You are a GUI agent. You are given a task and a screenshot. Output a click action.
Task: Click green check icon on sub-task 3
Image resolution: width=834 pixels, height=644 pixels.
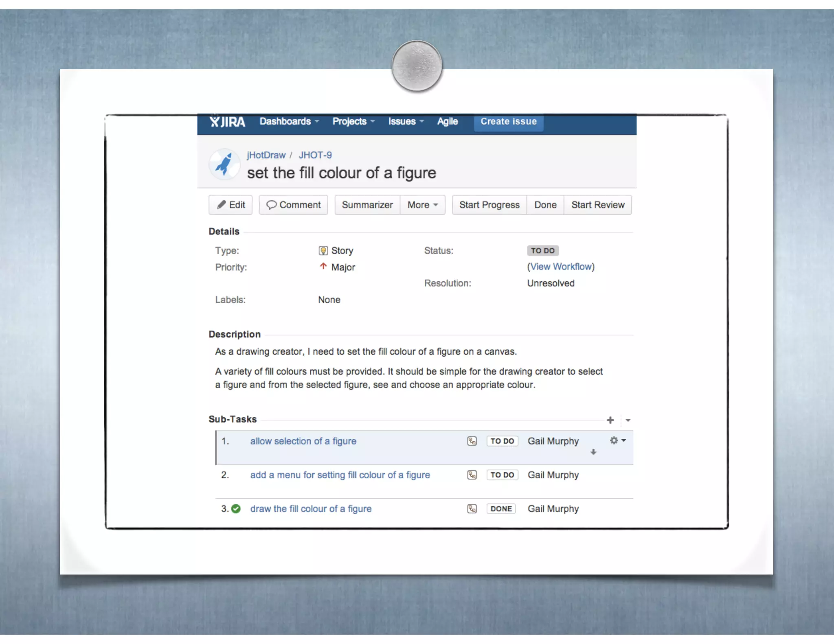pos(236,508)
